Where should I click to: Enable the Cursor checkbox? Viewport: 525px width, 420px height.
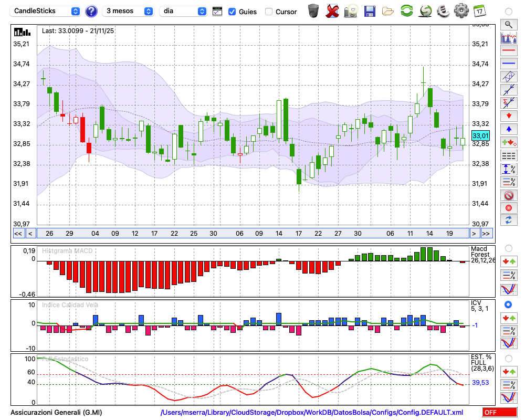point(269,12)
